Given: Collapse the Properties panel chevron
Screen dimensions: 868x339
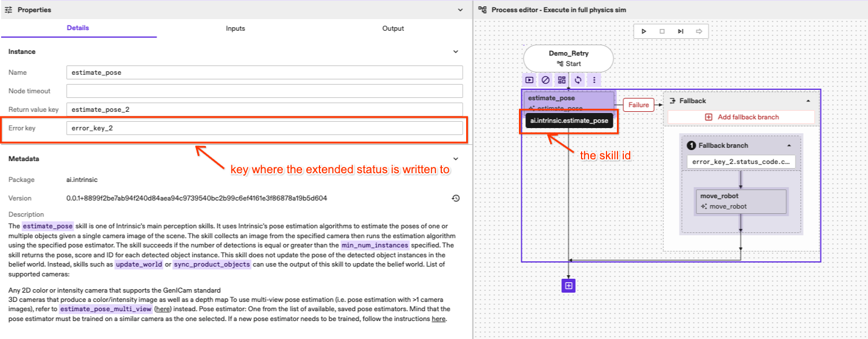Looking at the screenshot, I should [x=460, y=10].
